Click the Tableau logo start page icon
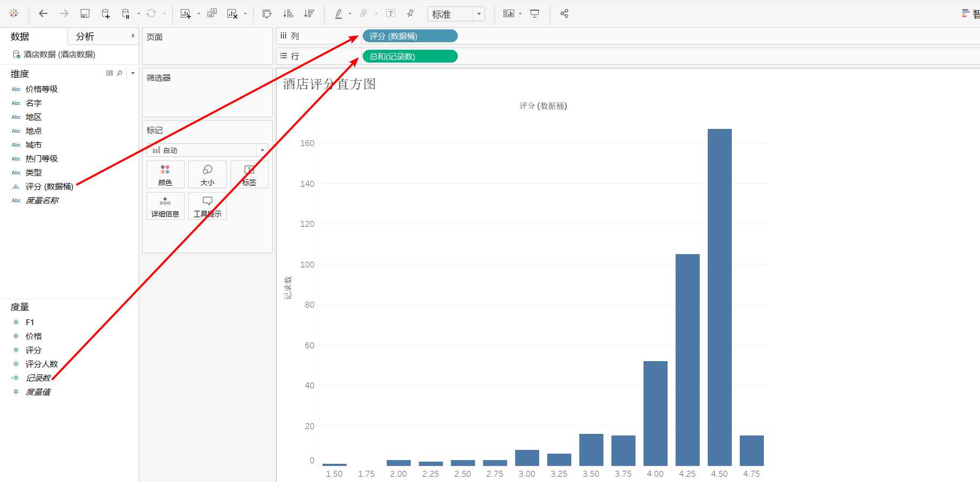This screenshot has height=482, width=980. [14, 13]
